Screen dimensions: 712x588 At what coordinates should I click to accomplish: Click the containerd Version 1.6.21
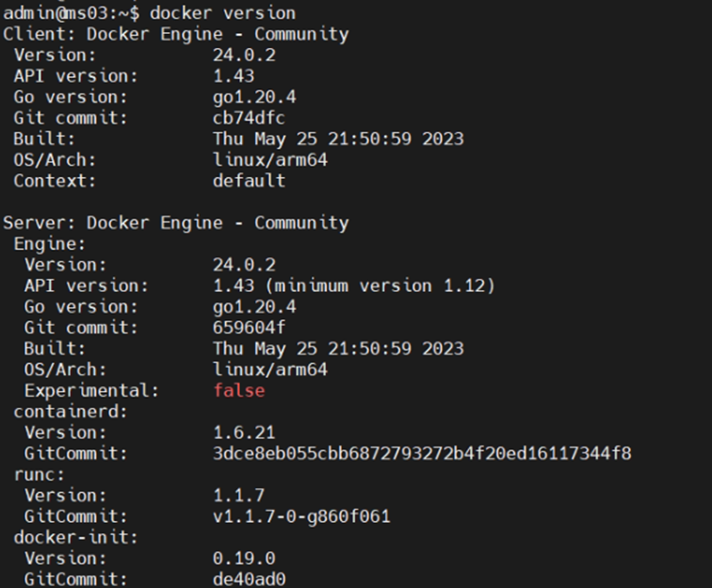pyautogui.click(x=244, y=433)
